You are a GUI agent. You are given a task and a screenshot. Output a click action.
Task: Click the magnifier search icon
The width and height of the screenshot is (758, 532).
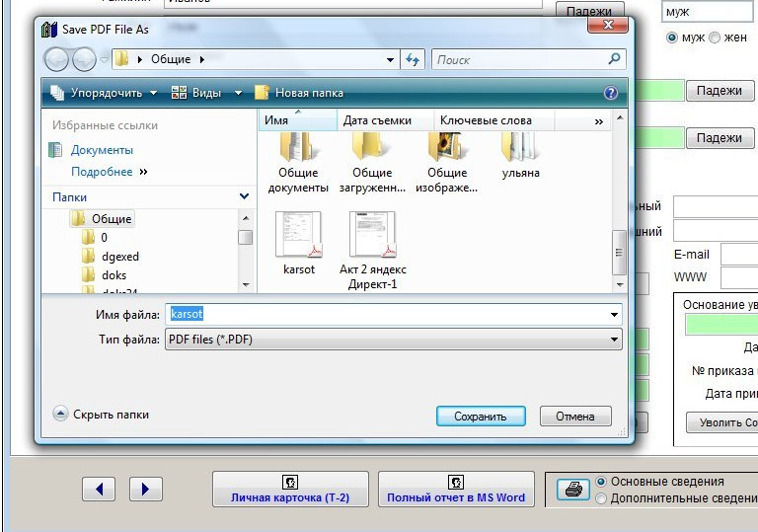(615, 59)
